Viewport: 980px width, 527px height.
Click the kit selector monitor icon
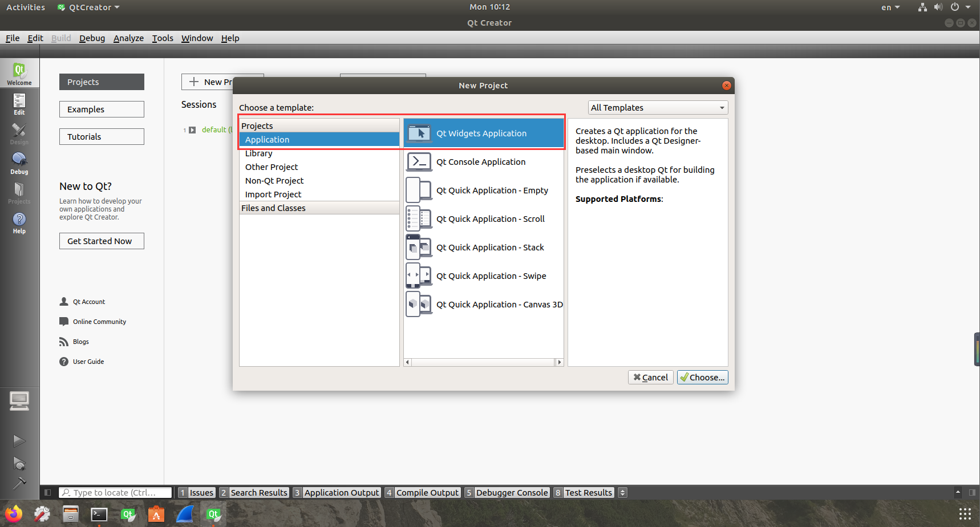(19, 401)
